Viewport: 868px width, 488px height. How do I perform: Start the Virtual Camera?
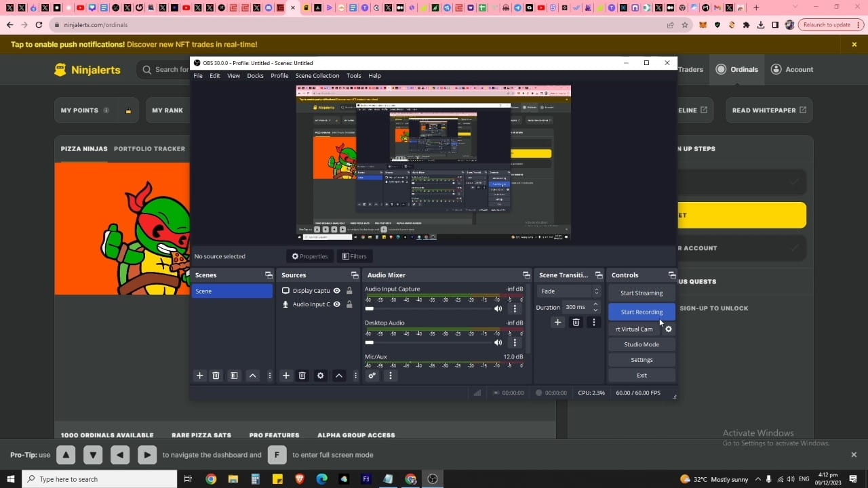634,329
